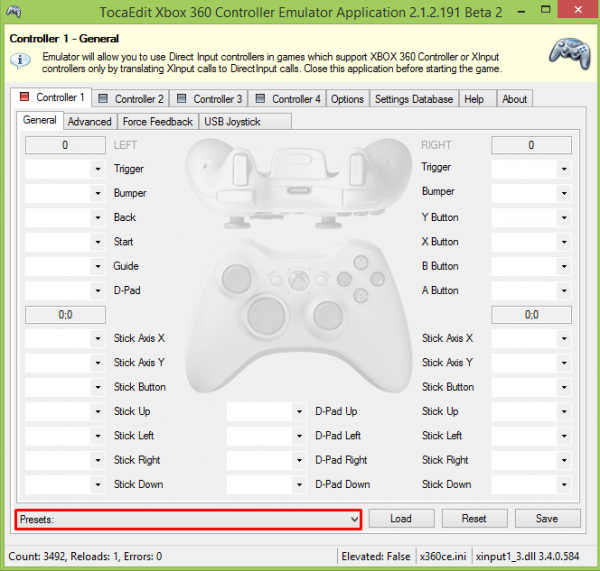Click the Elevated: False status entry

pyautogui.click(x=376, y=556)
